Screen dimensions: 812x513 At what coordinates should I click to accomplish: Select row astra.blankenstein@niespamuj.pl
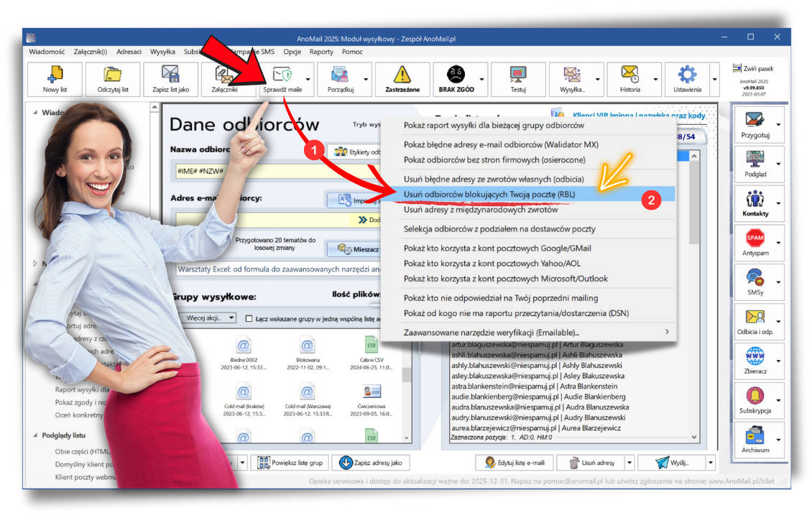coord(534,386)
